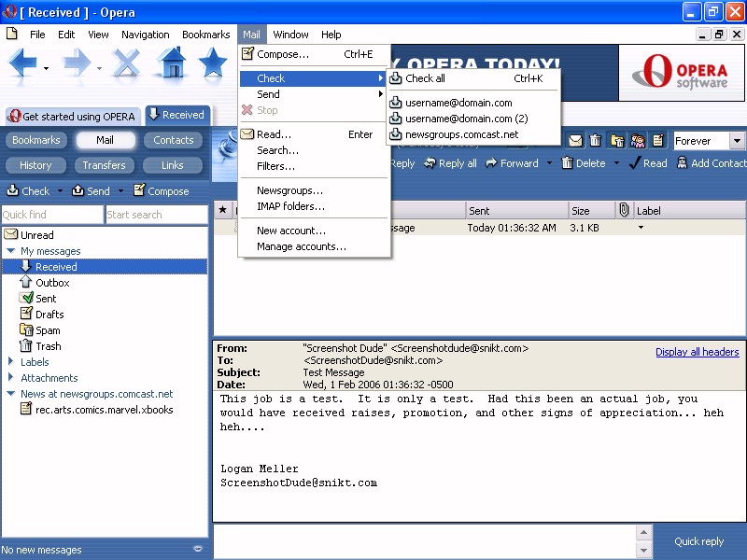Click the blue star bookmarks icon
The width and height of the screenshot is (747, 560).
tap(213, 62)
